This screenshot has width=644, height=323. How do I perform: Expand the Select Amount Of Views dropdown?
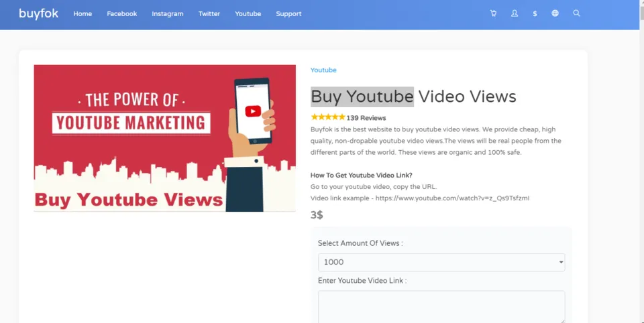coord(441,262)
